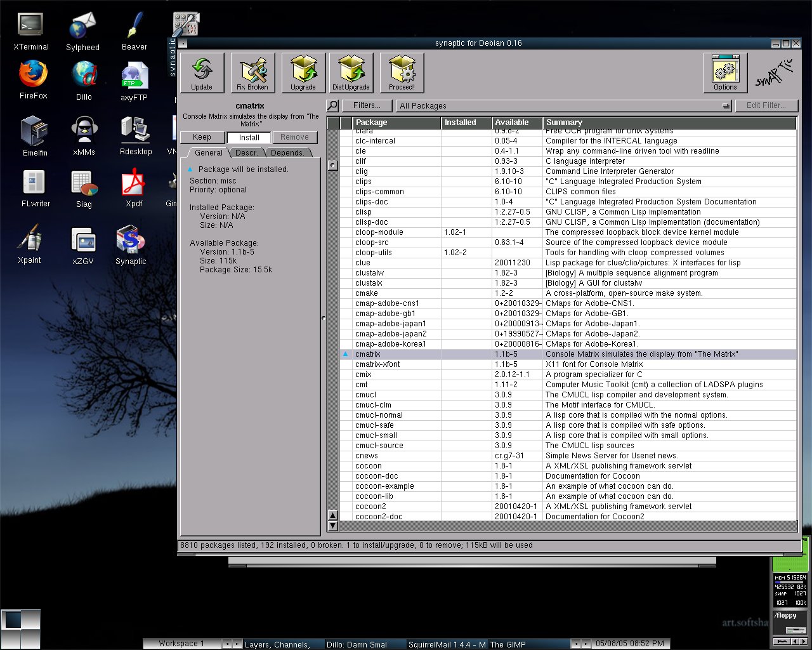The height and width of the screenshot is (650, 812).
Task: Toggle the Install action for cmatrix
Action: (249, 137)
